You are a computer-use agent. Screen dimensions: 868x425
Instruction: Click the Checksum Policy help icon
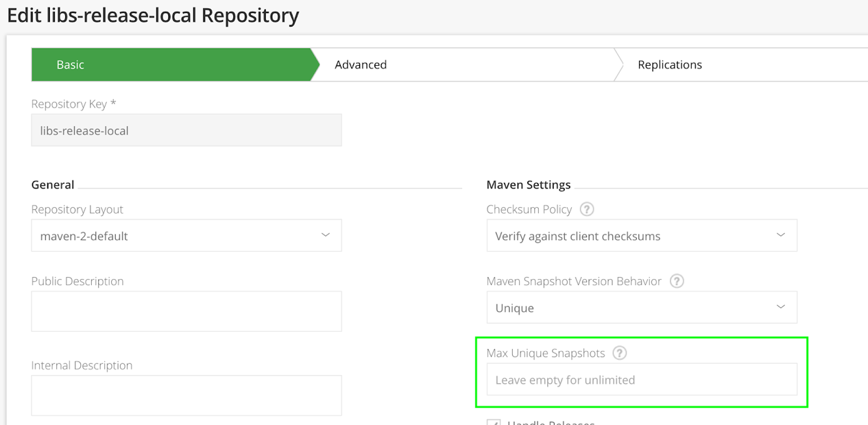[x=587, y=209]
